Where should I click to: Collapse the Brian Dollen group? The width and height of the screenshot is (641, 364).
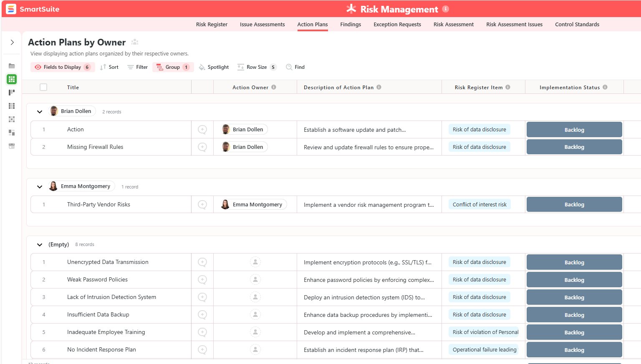(40, 112)
